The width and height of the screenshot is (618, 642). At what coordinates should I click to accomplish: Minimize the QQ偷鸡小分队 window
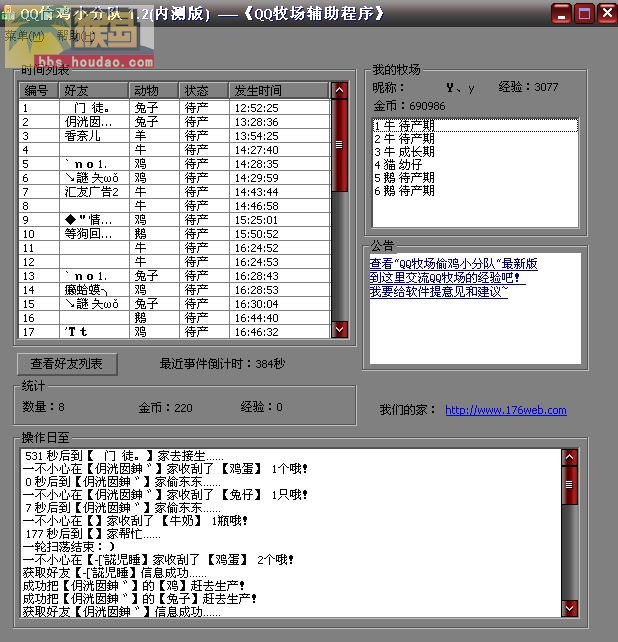click(x=561, y=14)
